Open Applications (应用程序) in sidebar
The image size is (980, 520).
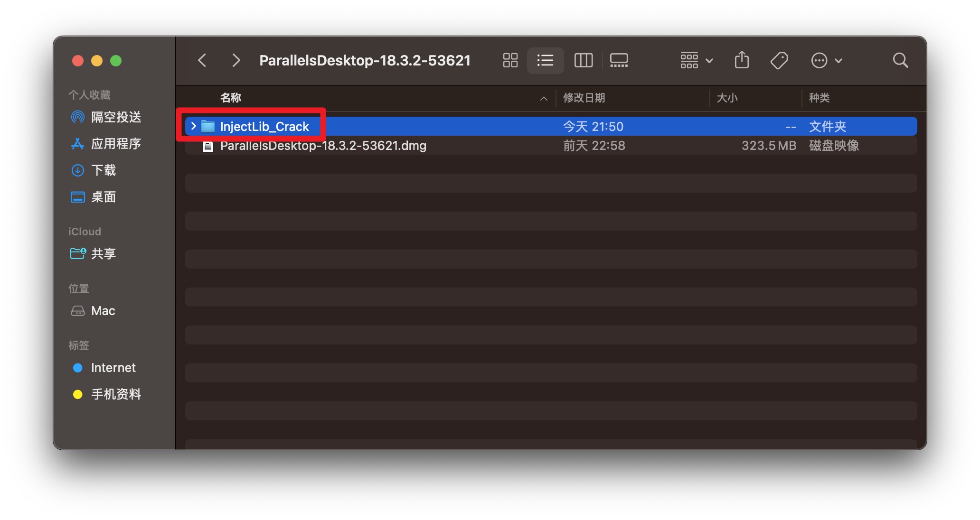pos(115,144)
